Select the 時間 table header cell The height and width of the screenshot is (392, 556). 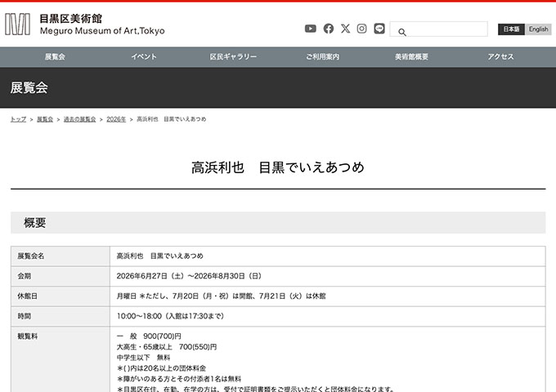pos(61,316)
